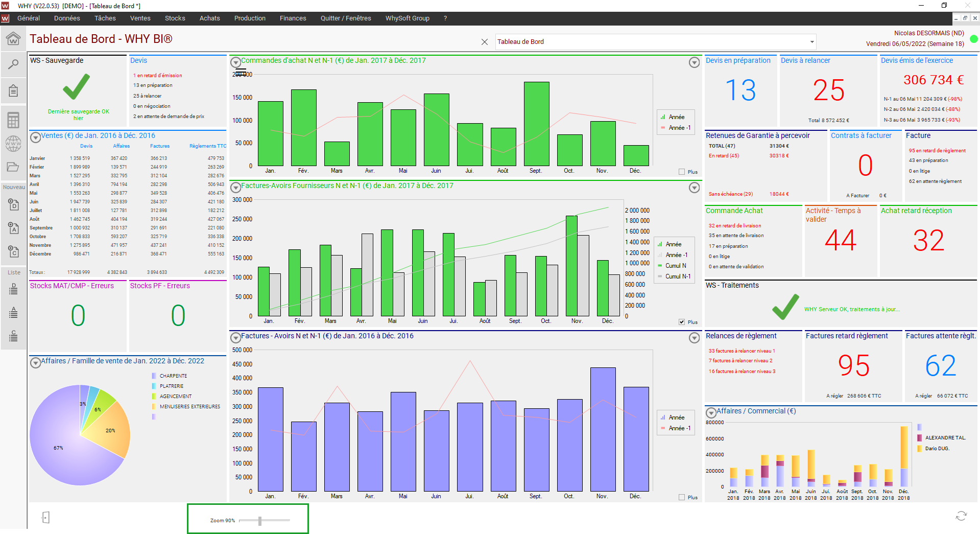
Task: Check Plus box on Factures - Avoirs chart
Action: [682, 497]
